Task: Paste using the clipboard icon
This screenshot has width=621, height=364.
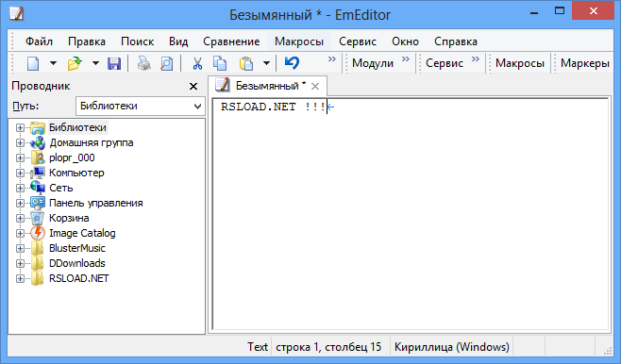Action: (x=246, y=63)
